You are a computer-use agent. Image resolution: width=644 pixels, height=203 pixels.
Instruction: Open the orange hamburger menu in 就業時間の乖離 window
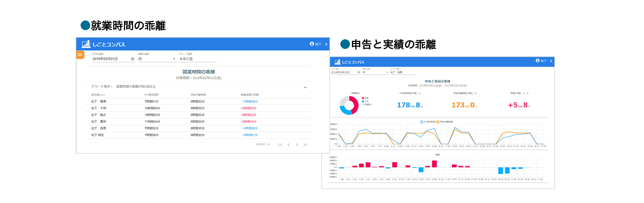80,55
